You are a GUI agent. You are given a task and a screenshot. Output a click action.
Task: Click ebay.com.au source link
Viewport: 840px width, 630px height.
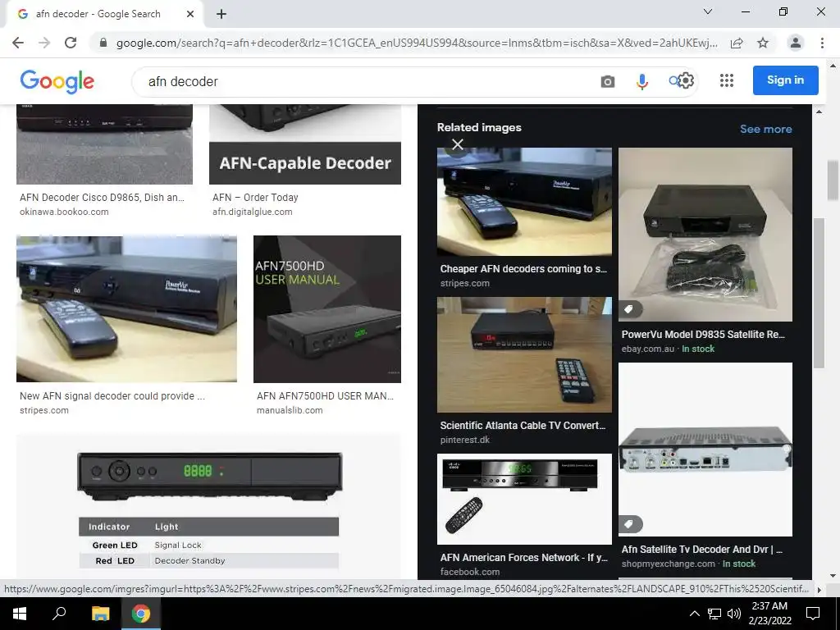coord(648,349)
